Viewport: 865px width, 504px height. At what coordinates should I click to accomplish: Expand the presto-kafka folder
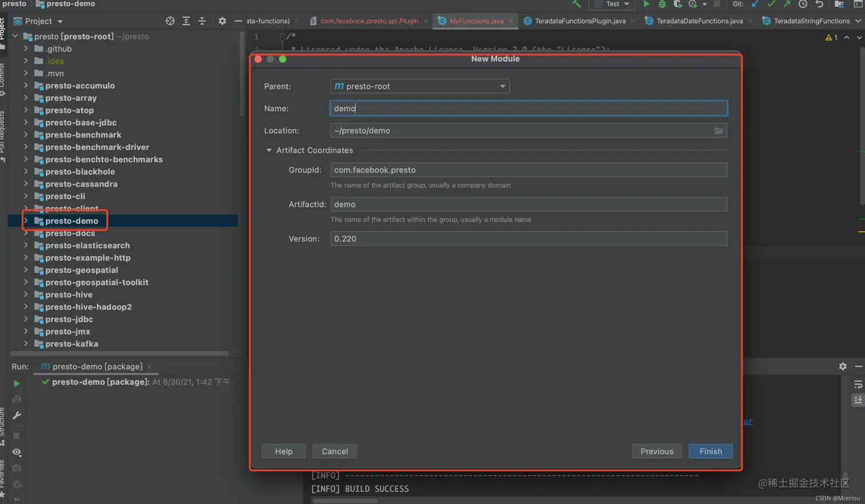coord(26,344)
